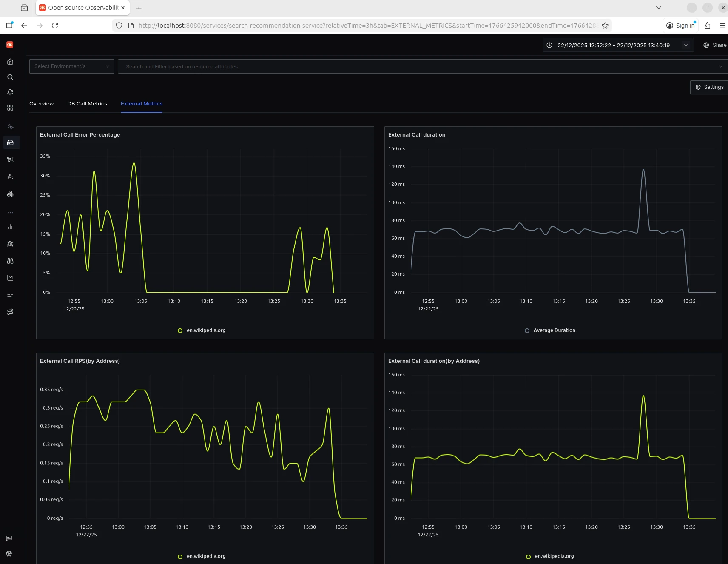Image resolution: width=728 pixels, height=564 pixels.
Task: Open Dashboards grid icon in sidebar
Action: 10,108
